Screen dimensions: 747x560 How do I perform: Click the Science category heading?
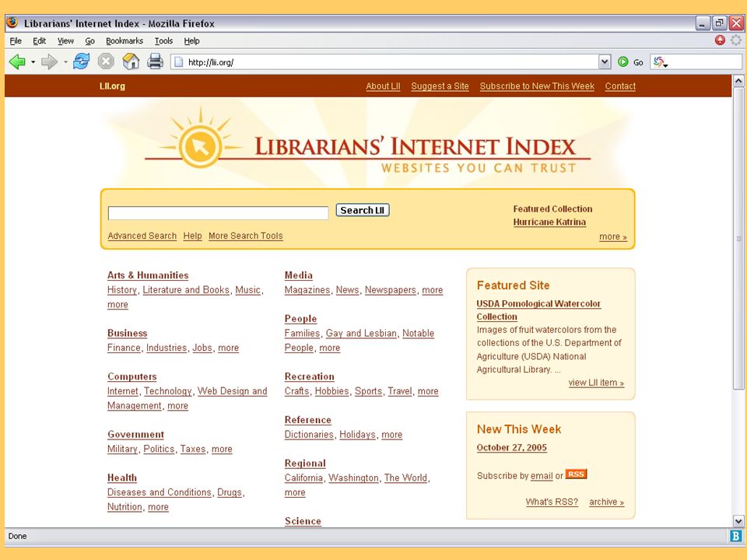[x=303, y=521]
